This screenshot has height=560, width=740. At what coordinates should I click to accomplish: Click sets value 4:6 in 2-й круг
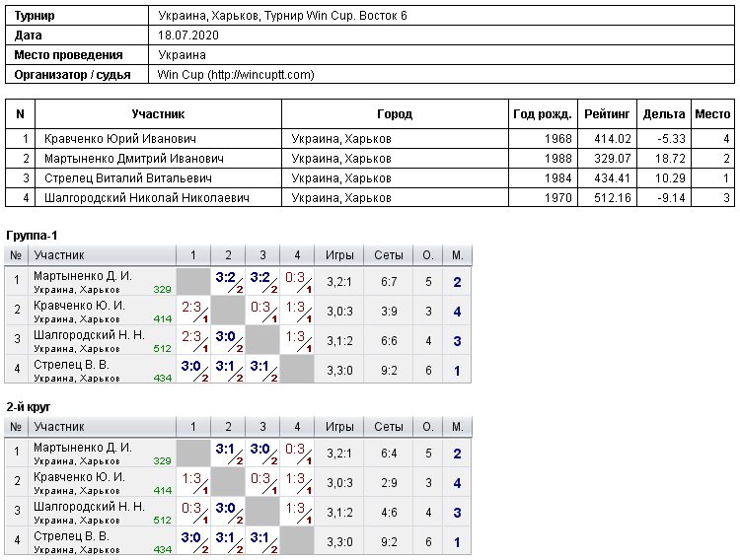(389, 513)
